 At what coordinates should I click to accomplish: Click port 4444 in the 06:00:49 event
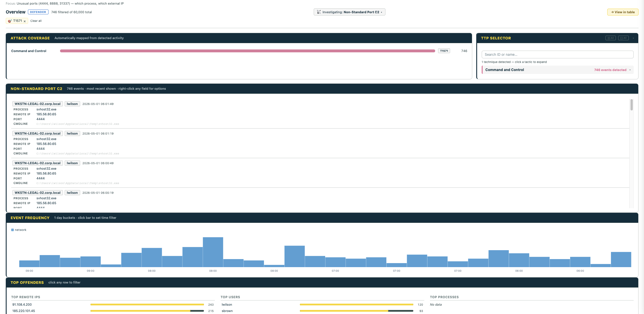pos(41,178)
